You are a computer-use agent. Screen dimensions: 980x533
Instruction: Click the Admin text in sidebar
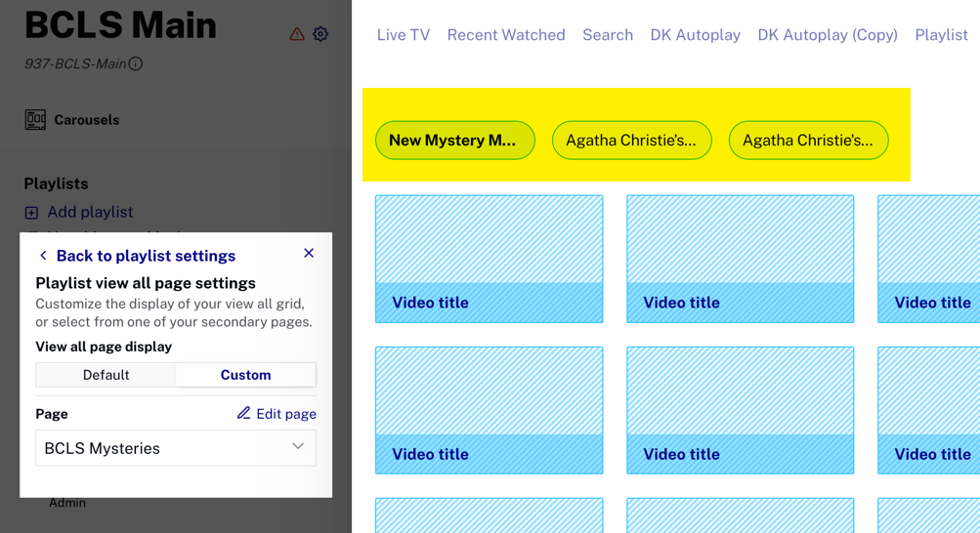[67, 503]
